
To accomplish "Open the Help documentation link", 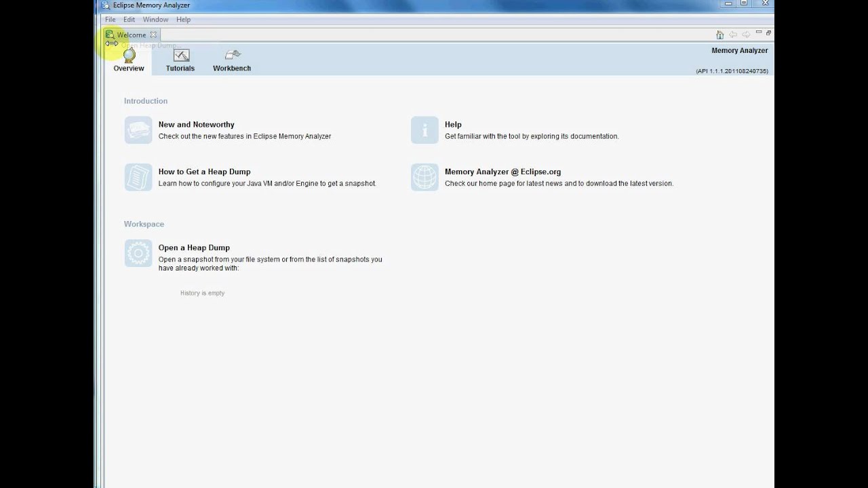I will pos(453,125).
